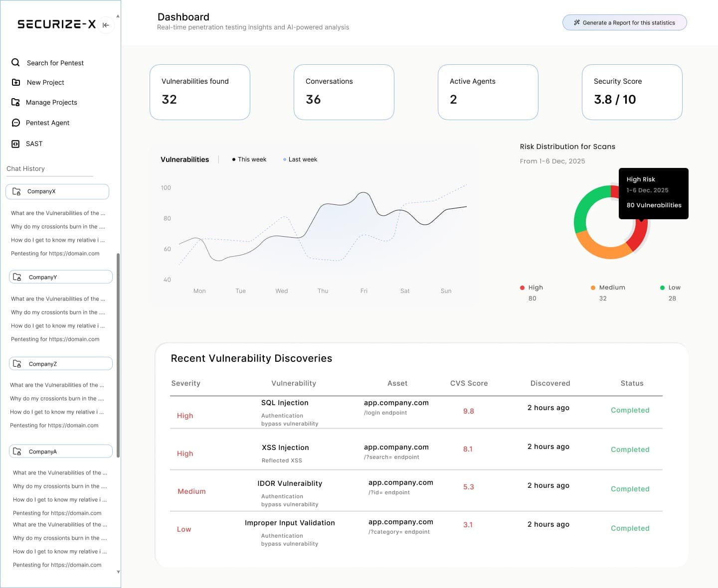718x588 pixels.
Task: Toggle the High legend on the donut chart
Action: (x=533, y=288)
